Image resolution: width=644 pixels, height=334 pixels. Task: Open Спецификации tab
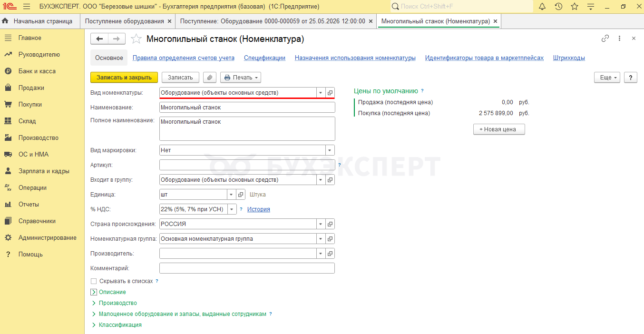(x=264, y=58)
